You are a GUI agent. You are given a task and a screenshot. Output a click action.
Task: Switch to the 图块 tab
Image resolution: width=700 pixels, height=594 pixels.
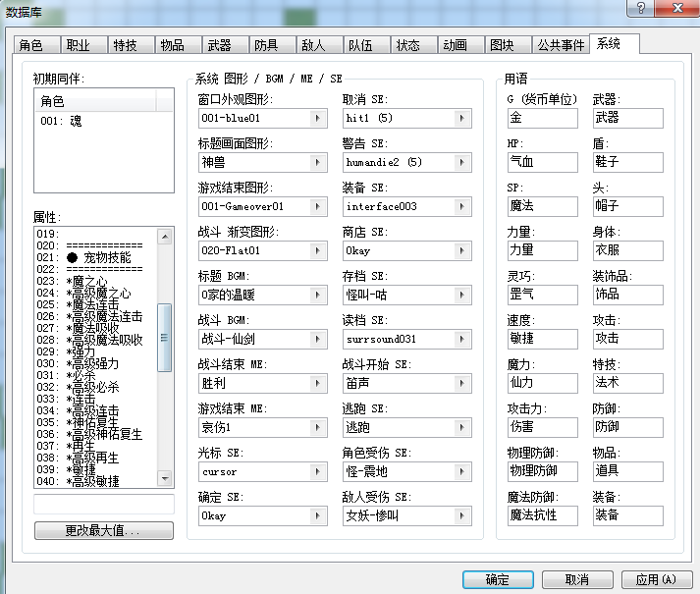508,45
